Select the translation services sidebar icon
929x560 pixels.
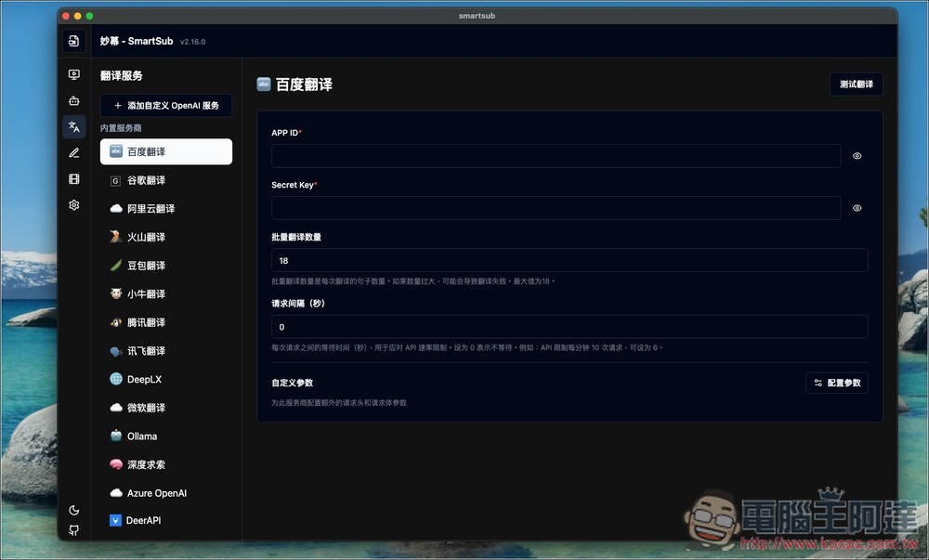coord(74,126)
